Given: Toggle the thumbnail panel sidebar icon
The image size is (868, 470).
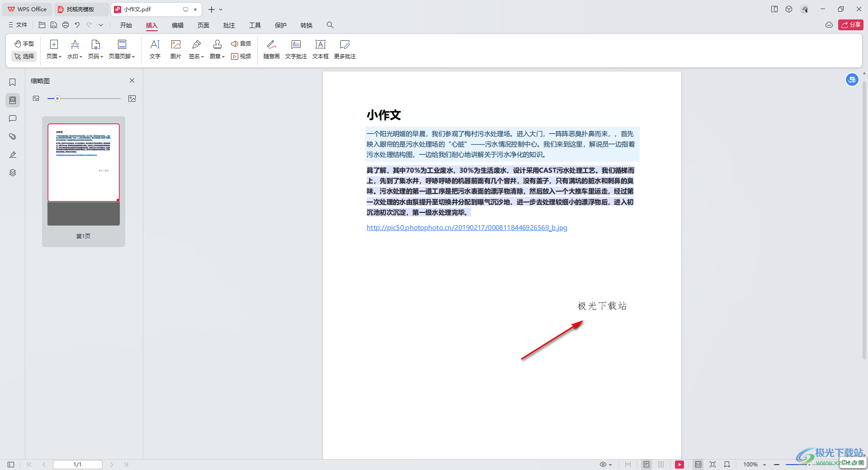Looking at the screenshot, I should (x=13, y=100).
